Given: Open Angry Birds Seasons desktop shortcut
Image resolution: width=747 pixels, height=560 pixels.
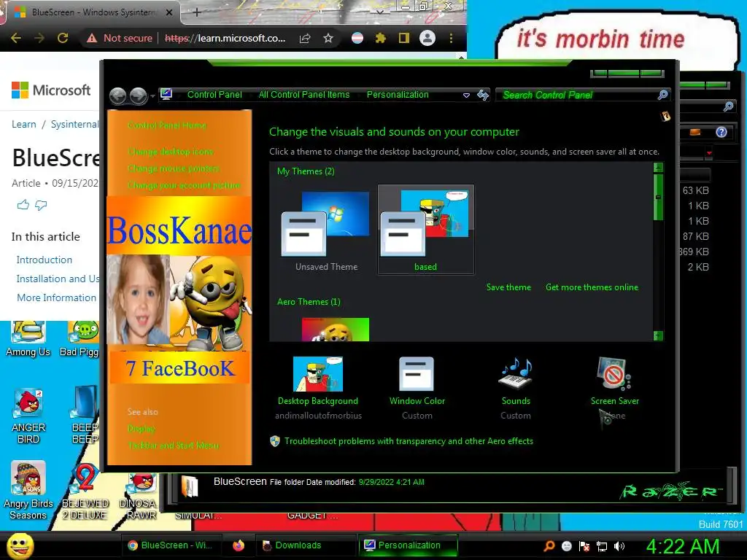Looking at the screenshot, I should [28, 491].
